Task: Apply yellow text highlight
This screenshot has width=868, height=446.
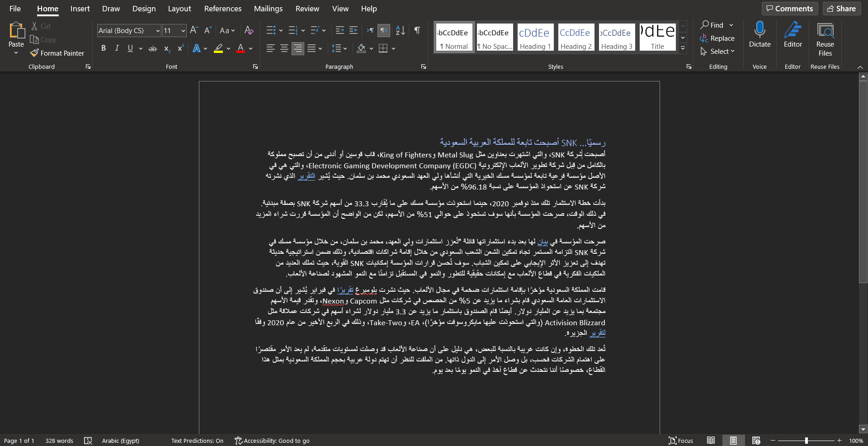Action: pyautogui.click(x=218, y=48)
